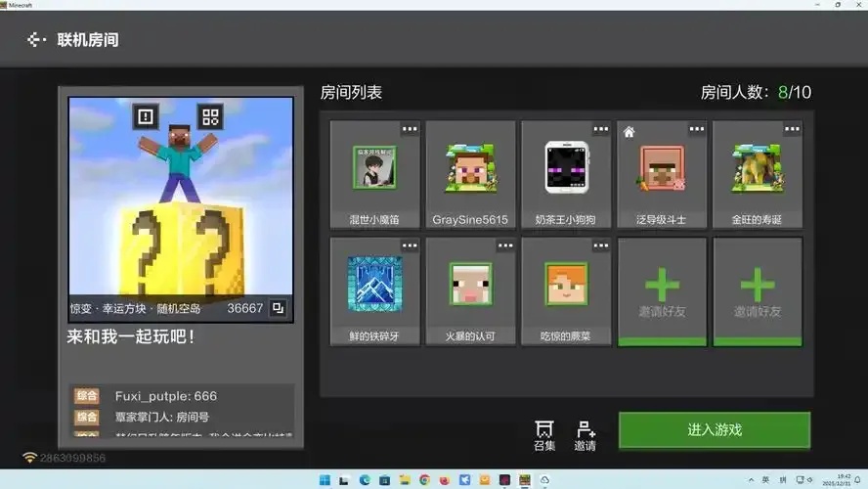
Task: Go back using the arrow beside 联机房间
Action: [x=36, y=40]
